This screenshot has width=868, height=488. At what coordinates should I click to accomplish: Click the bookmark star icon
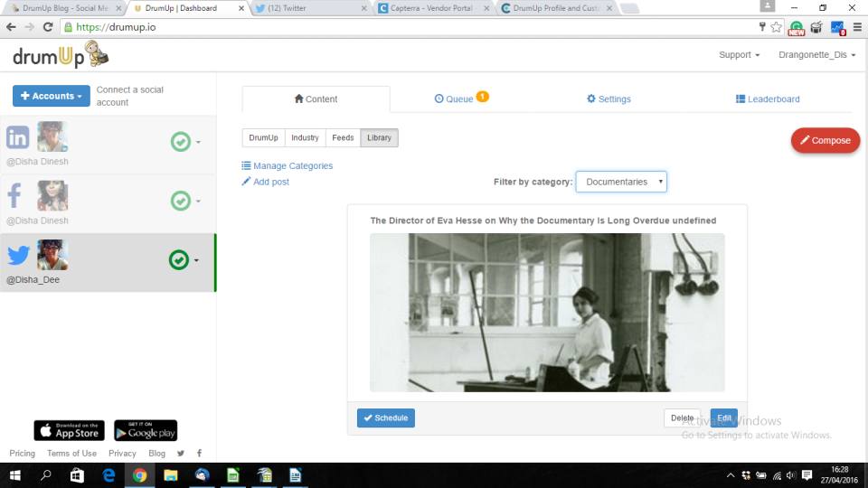pyautogui.click(x=776, y=27)
